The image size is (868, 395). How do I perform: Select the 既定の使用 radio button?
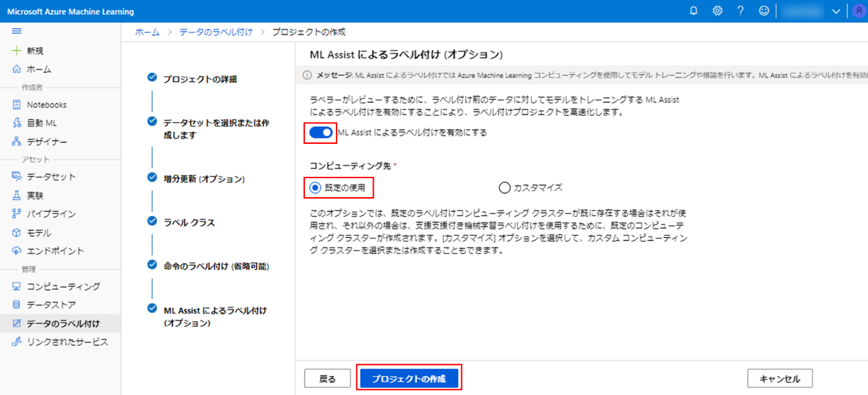point(315,187)
